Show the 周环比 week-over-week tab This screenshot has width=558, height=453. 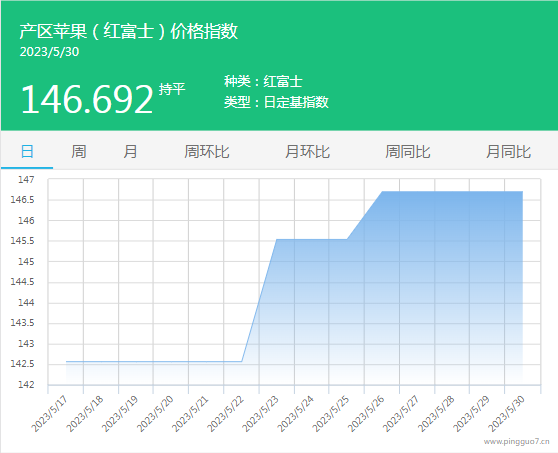click(x=207, y=152)
